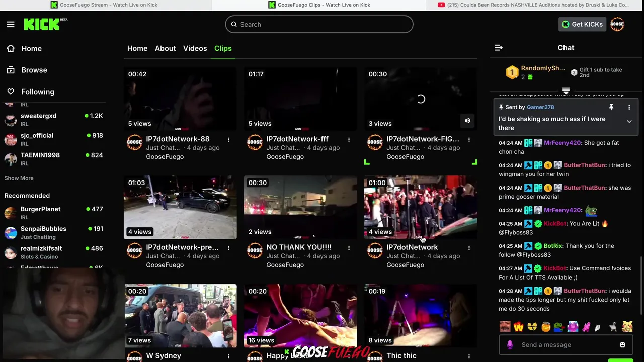
Task: Open pinned message options menu
Action: click(x=629, y=107)
